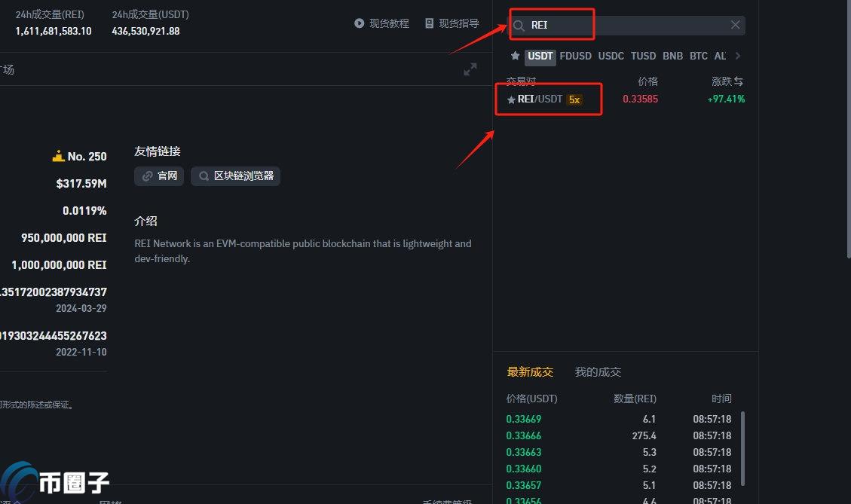Viewport: 851px width, 504px height.
Task: Switch to the 最新成交 tab
Action: click(x=530, y=372)
